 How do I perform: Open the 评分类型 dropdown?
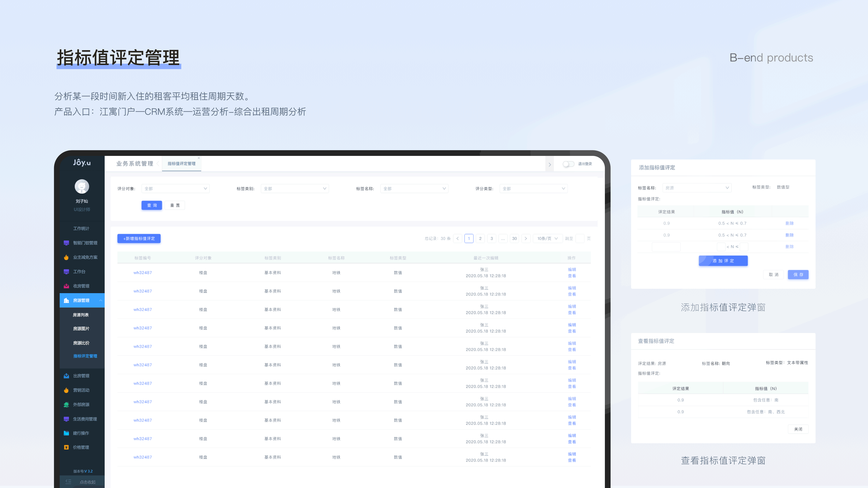pos(533,189)
